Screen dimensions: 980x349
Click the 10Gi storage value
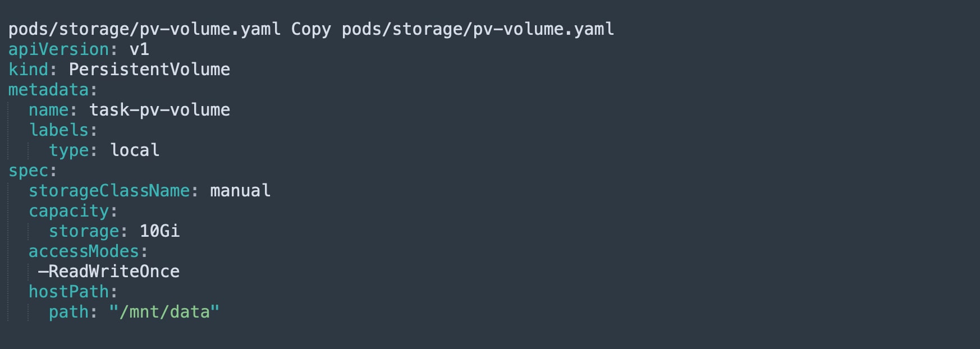159,231
